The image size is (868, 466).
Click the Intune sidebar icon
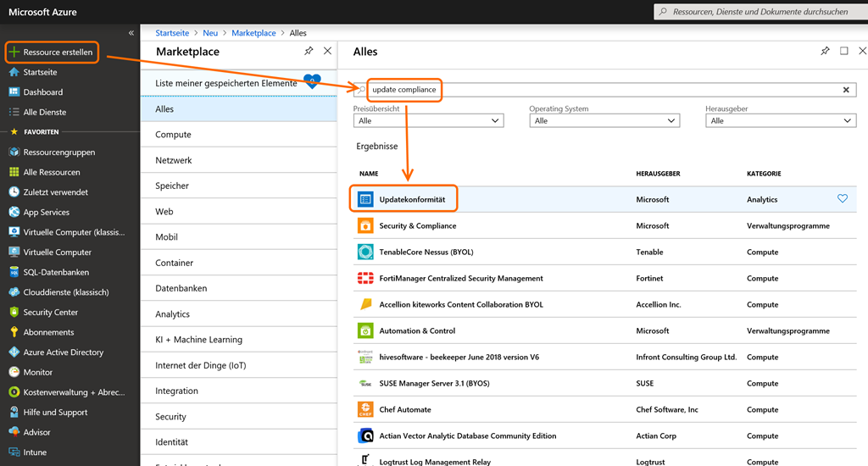coord(14,452)
